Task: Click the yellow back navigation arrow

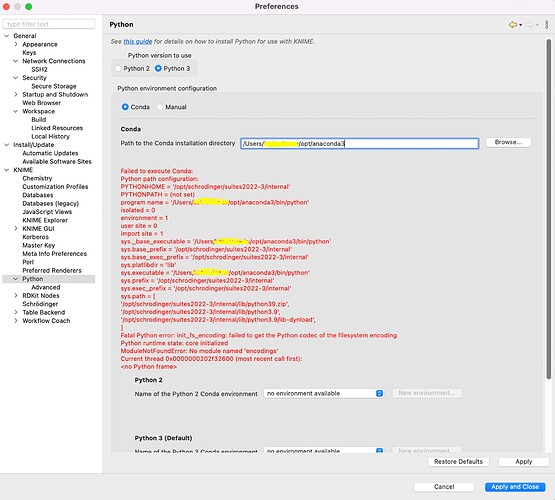Action: [x=513, y=24]
